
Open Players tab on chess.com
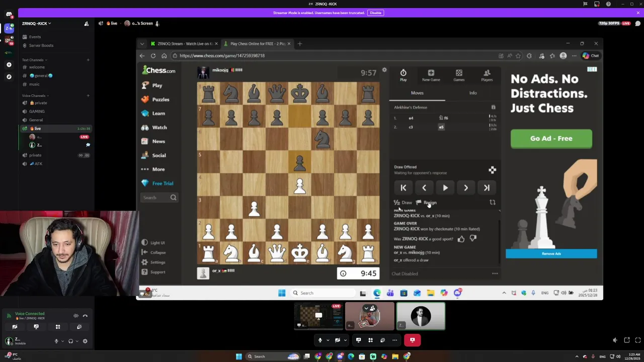coord(487,75)
